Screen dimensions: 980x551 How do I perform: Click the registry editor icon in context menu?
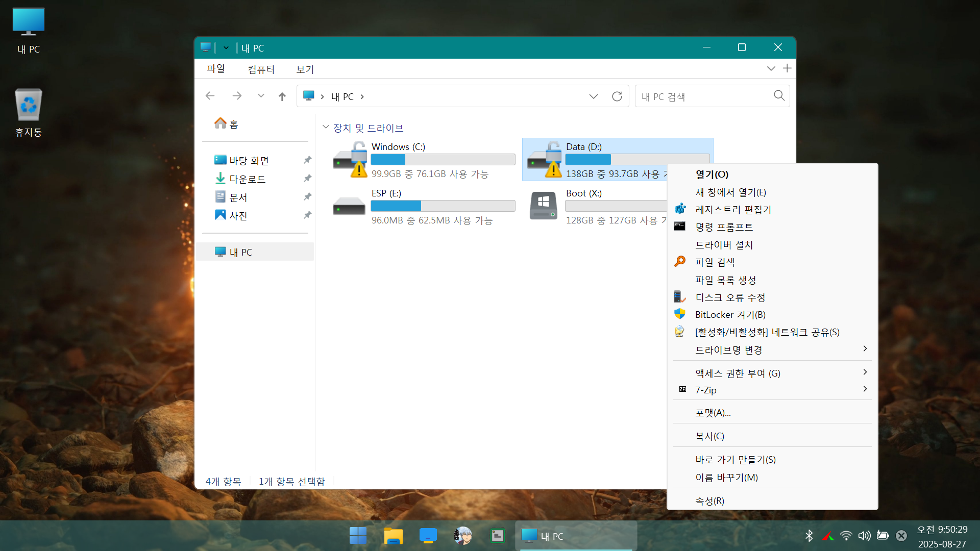(x=680, y=209)
